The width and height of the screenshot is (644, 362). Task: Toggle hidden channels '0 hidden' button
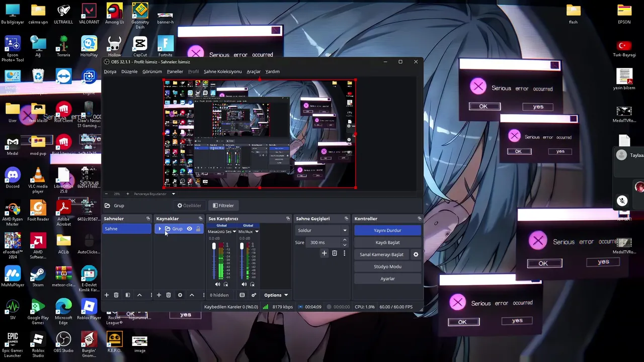point(219,295)
